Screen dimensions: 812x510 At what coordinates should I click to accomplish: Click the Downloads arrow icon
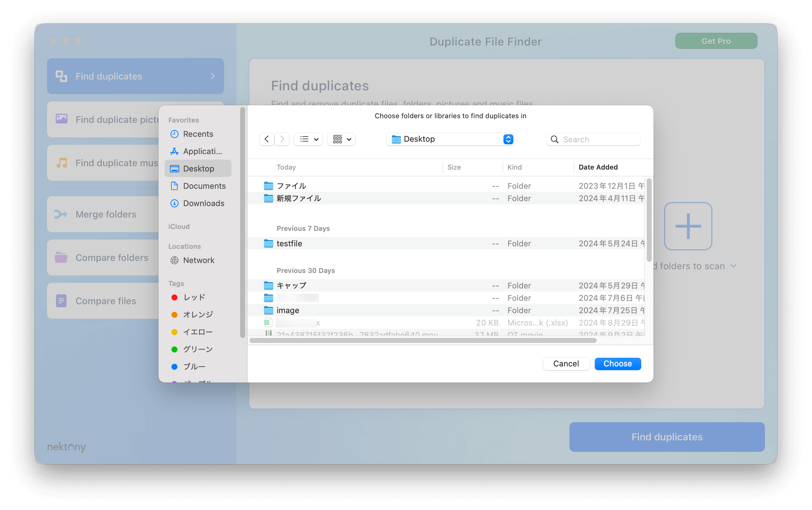click(174, 203)
